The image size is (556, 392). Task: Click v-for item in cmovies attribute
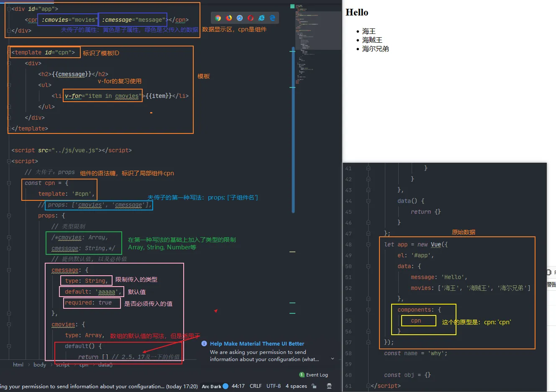102,96
